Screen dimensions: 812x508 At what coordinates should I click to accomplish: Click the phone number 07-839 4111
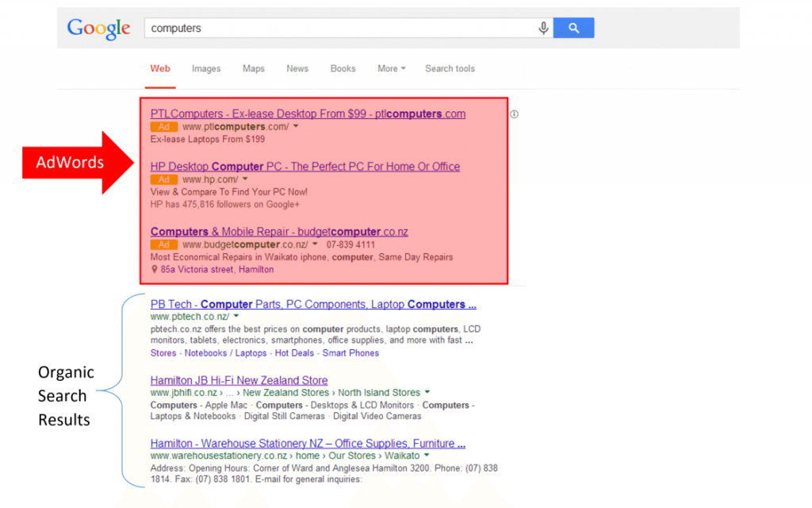(350, 244)
